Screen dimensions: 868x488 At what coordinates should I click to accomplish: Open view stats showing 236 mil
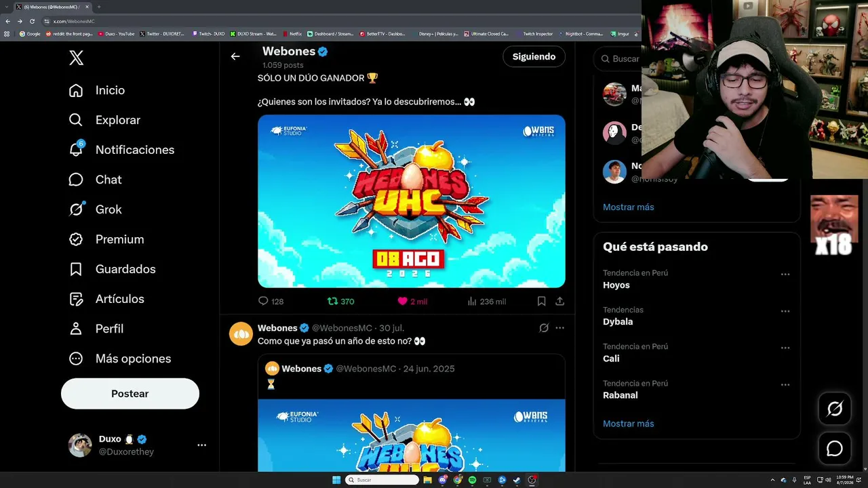point(486,301)
